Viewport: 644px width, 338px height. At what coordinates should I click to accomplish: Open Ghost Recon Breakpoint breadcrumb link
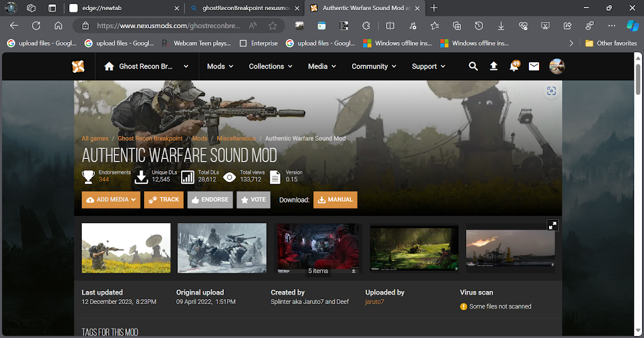[x=150, y=139]
